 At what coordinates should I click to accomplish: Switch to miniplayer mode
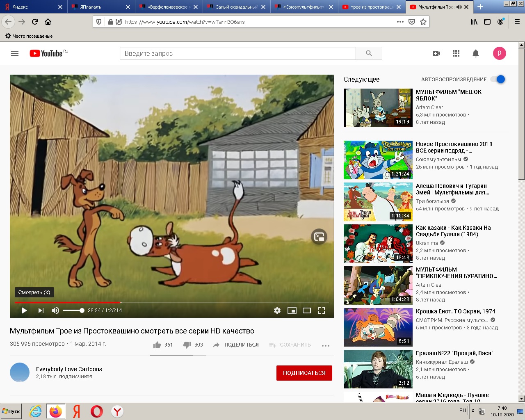[x=292, y=310]
